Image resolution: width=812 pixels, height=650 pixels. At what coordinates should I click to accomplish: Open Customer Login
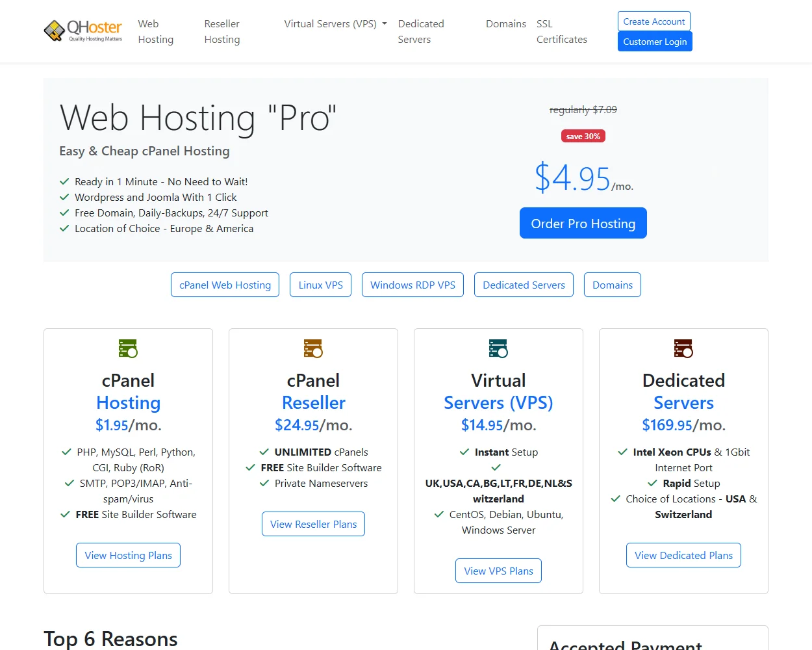655,41
